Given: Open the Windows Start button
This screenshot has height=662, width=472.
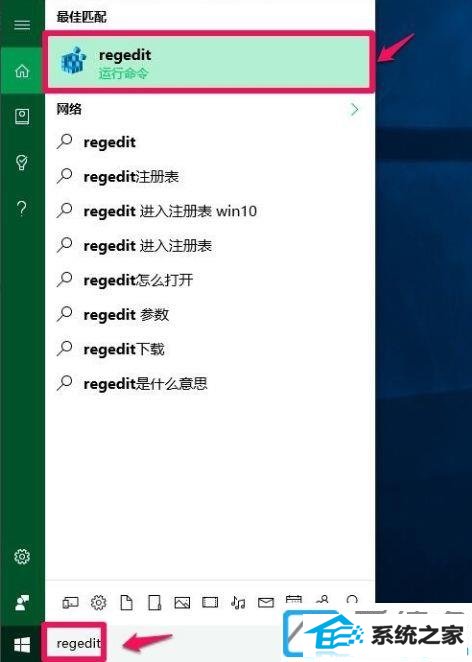Looking at the screenshot, I should coord(22,644).
